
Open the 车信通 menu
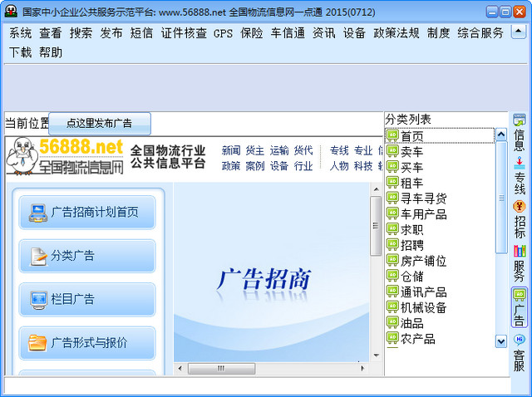(288, 33)
